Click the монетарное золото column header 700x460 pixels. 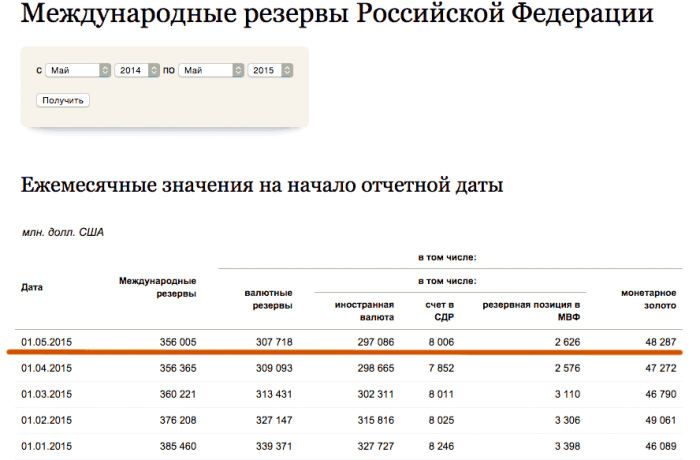click(x=649, y=299)
